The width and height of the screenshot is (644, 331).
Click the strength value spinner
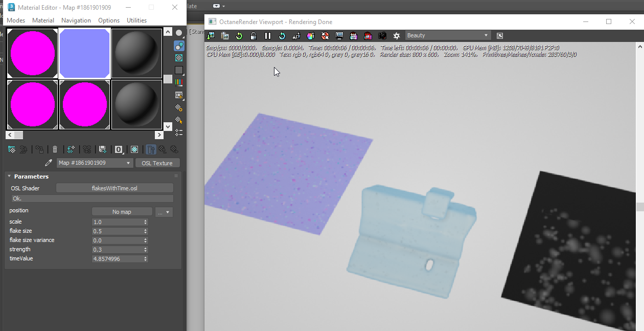[x=146, y=250]
